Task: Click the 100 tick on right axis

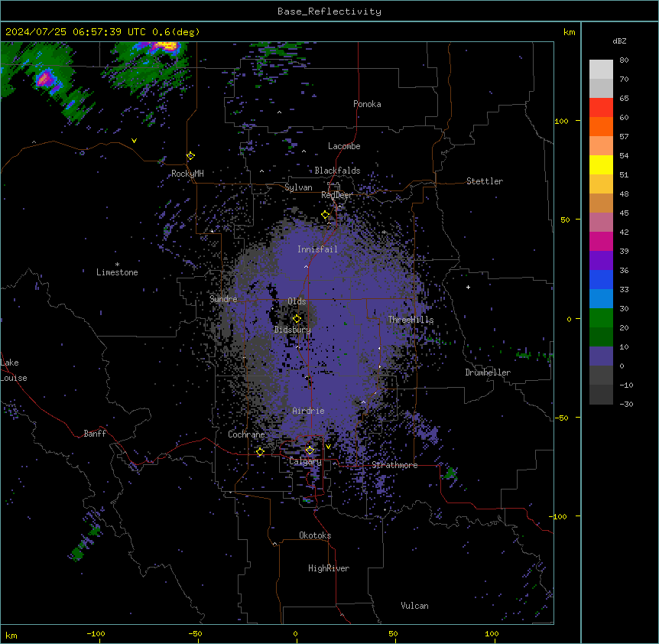Action: pos(561,121)
